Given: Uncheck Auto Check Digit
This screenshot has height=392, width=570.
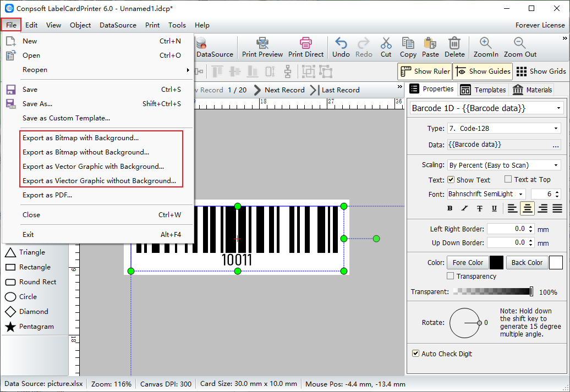Looking at the screenshot, I should 415,353.
